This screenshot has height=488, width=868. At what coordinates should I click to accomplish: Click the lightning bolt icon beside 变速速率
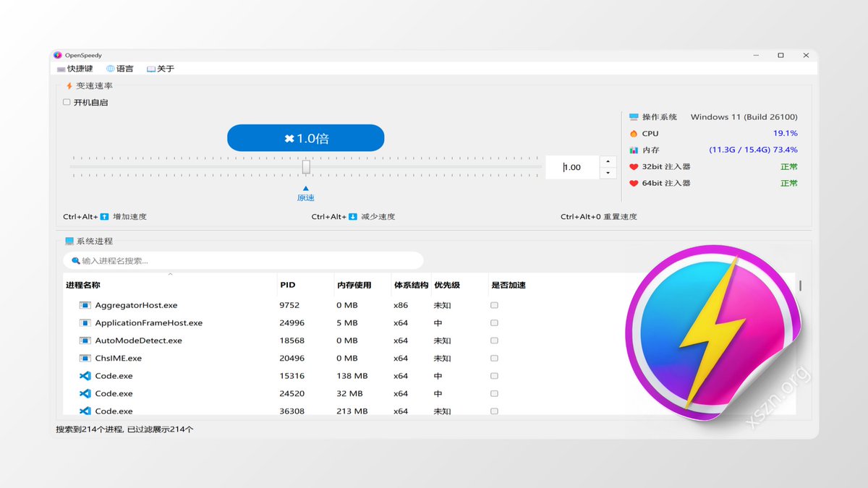(69, 85)
